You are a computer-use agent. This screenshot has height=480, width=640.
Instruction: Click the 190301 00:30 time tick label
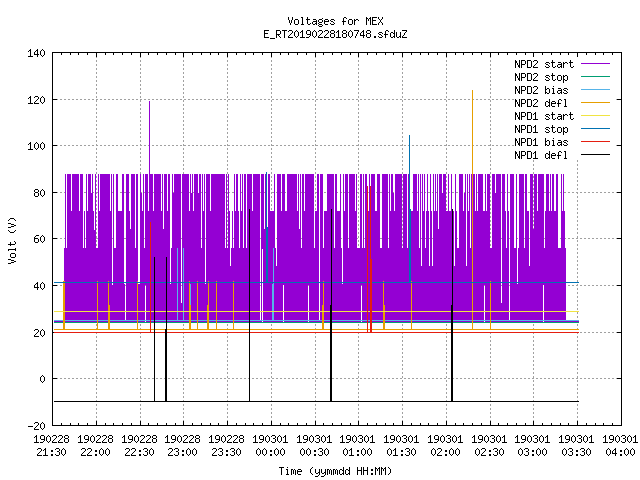coord(314,446)
